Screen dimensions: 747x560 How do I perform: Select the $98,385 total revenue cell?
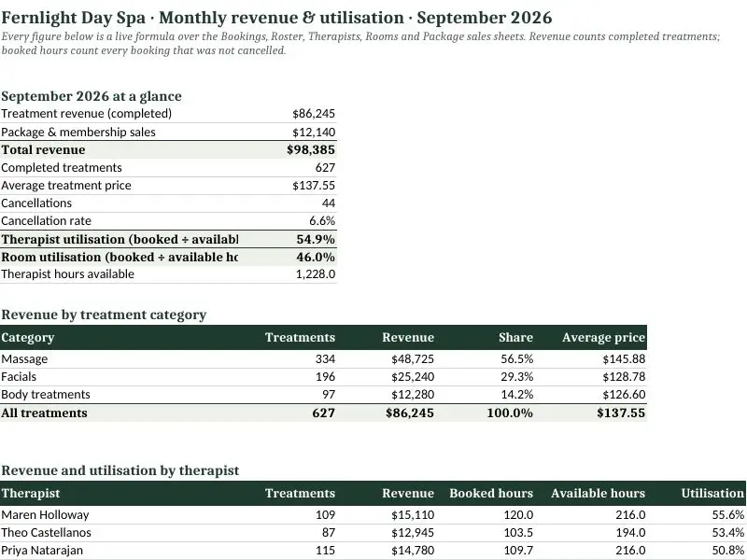coord(311,149)
